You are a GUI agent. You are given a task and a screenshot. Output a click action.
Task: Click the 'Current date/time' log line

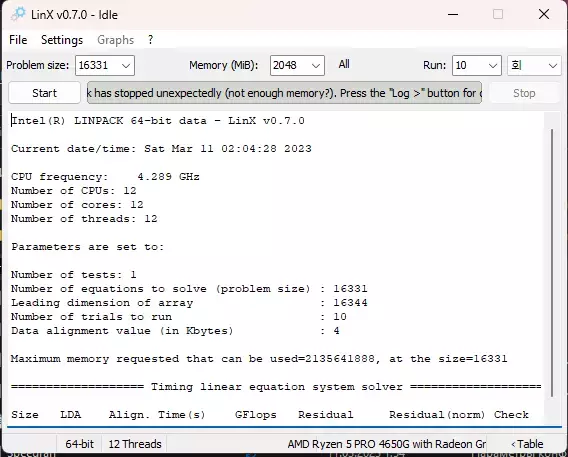[x=161, y=148]
